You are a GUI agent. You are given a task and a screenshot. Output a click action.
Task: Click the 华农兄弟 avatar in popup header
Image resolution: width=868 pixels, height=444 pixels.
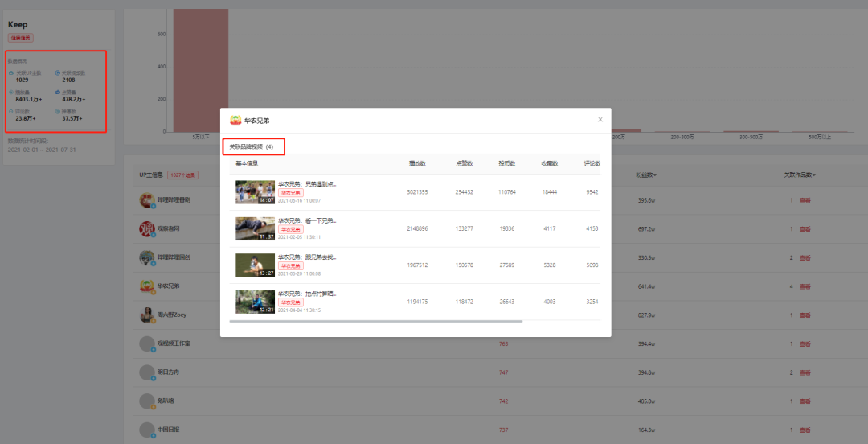click(235, 121)
